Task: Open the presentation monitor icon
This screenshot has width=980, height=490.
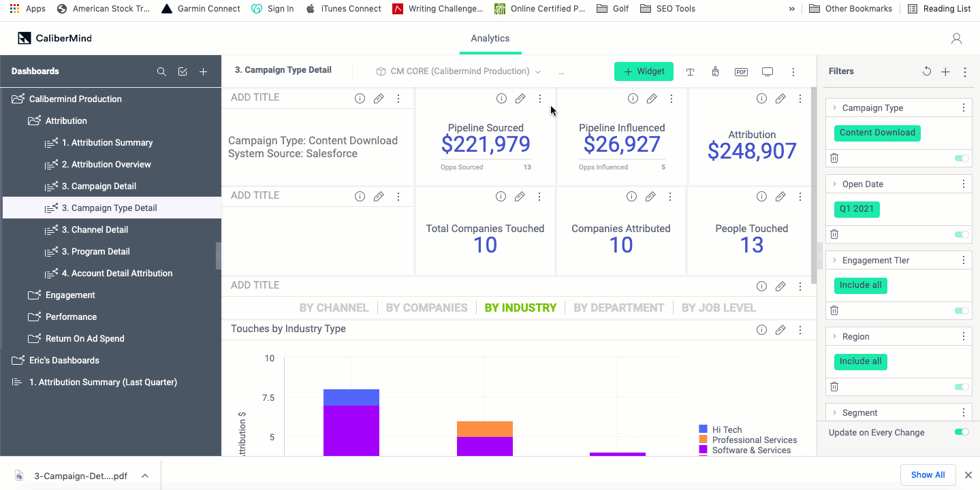Action: (768, 71)
